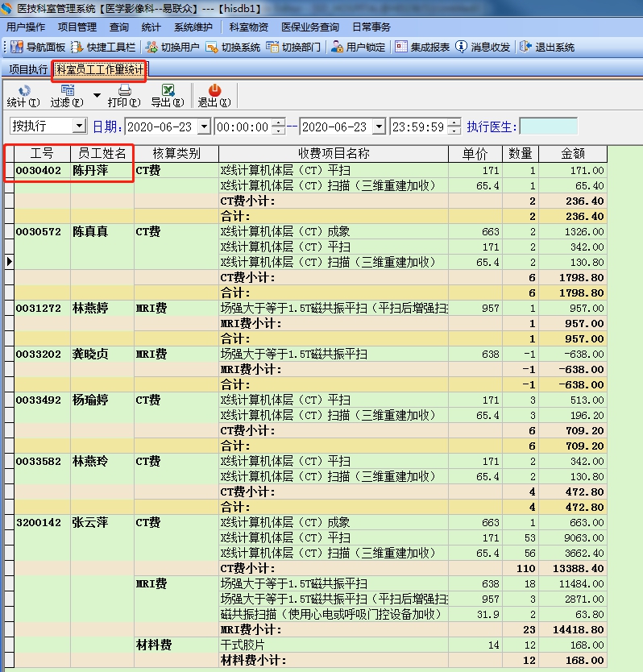Screen dimensions: 643x672
Task: Click the start time 00:00:00 field
Action: [x=243, y=127]
